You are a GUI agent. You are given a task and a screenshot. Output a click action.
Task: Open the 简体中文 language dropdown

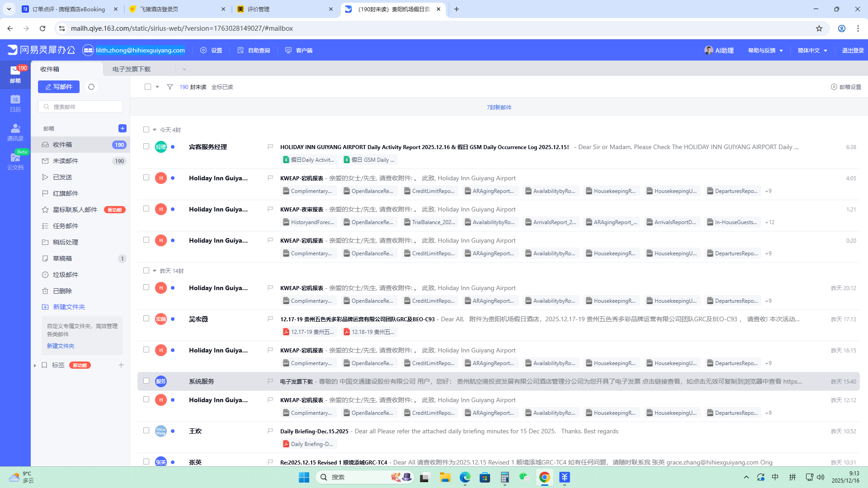(x=812, y=50)
